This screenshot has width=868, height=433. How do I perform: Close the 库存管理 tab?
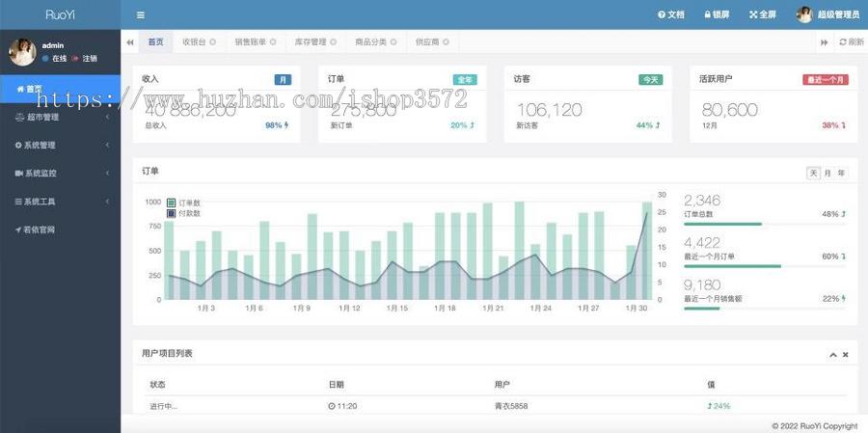[334, 42]
